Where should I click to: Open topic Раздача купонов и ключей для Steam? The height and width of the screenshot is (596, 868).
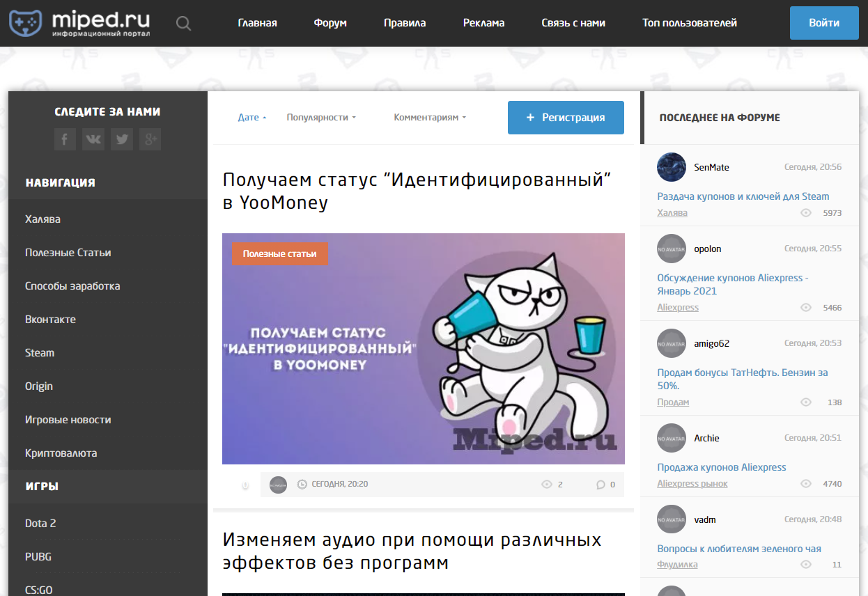click(x=743, y=196)
